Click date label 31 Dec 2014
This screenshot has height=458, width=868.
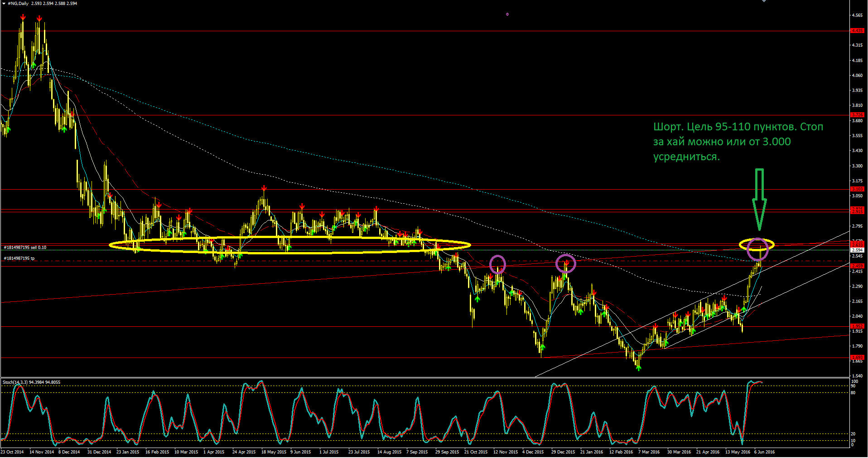[99, 452]
